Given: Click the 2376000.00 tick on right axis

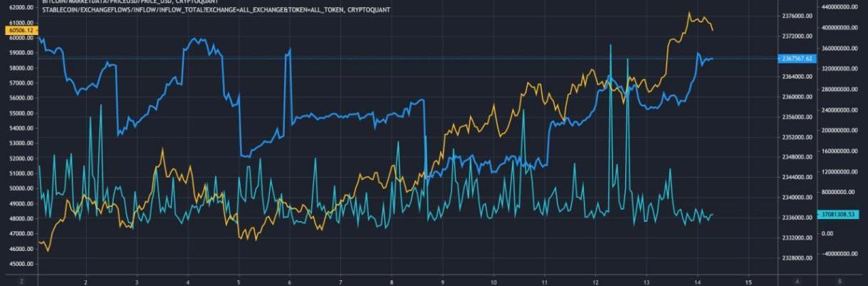Looking at the screenshot, I should (x=796, y=16).
